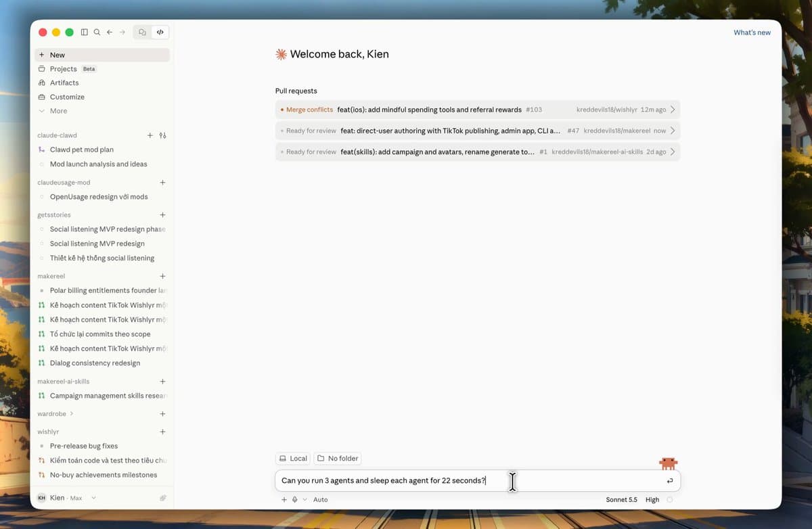Viewport: 812px width, 529px height.
Task: Go back with the left arrow
Action: [110, 32]
